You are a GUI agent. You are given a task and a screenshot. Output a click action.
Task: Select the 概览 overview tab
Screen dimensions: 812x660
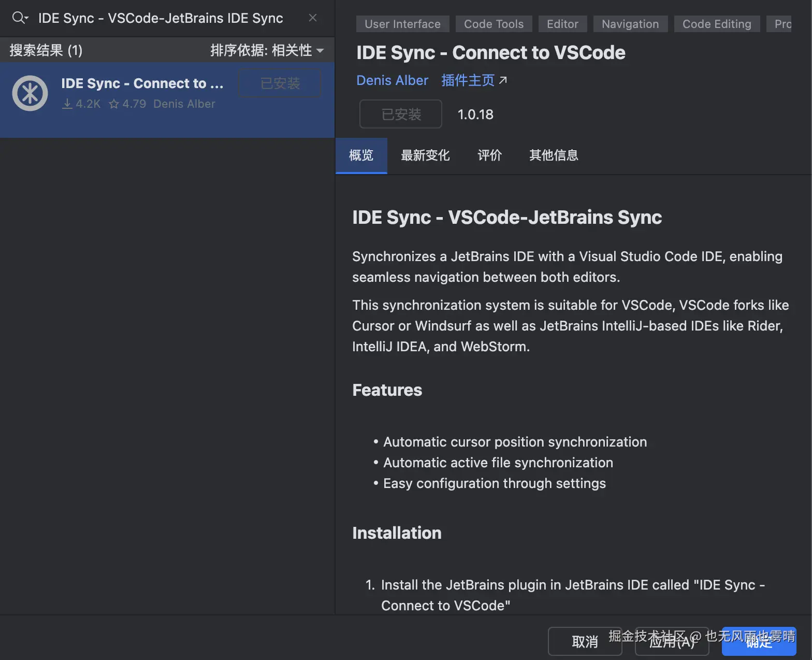[361, 155]
